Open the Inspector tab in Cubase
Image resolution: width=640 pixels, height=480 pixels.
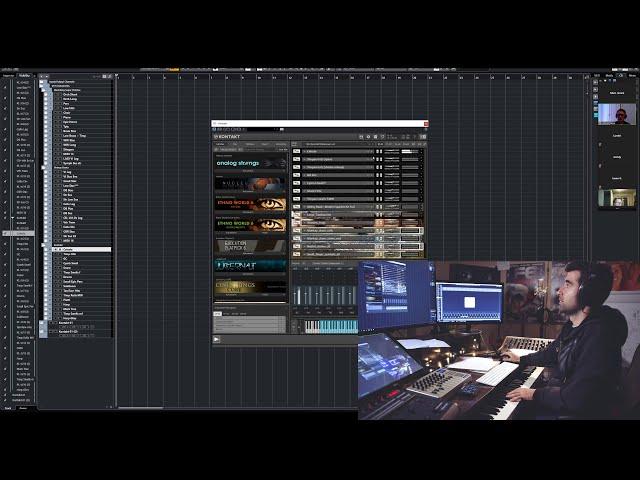pyautogui.click(x=9, y=76)
